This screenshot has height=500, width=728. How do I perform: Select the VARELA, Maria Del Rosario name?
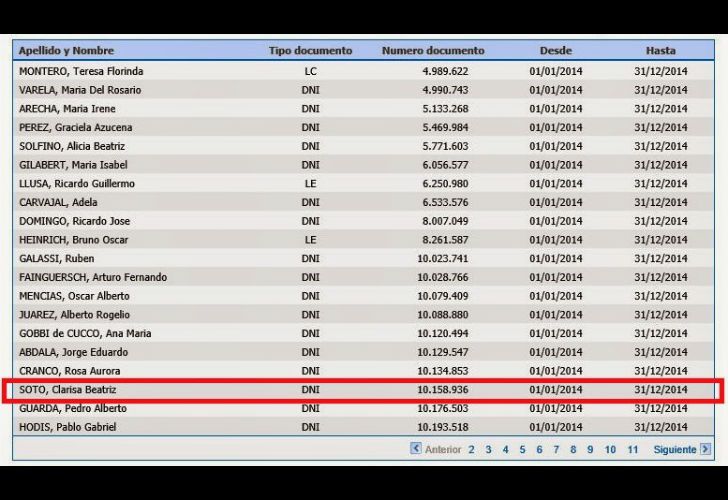80,90
